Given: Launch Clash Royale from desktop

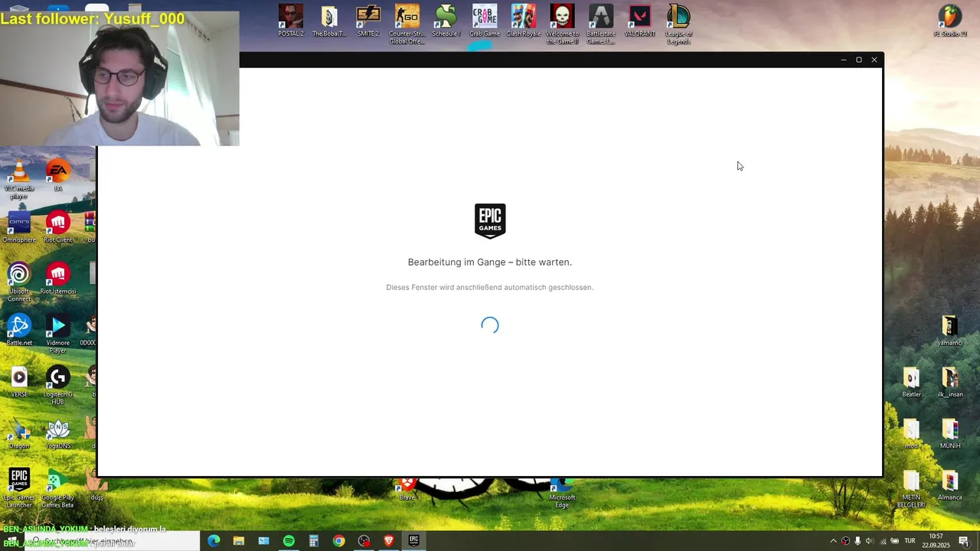Looking at the screenshot, I should pos(524,21).
